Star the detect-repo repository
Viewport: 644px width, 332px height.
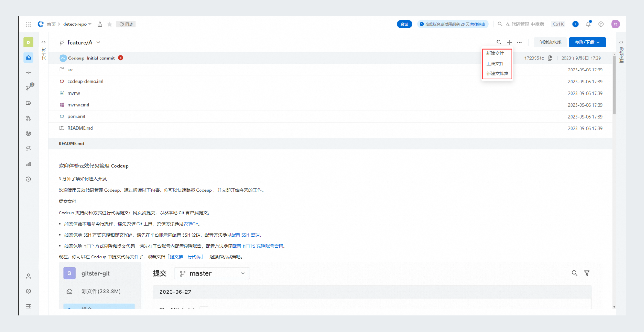tap(109, 24)
